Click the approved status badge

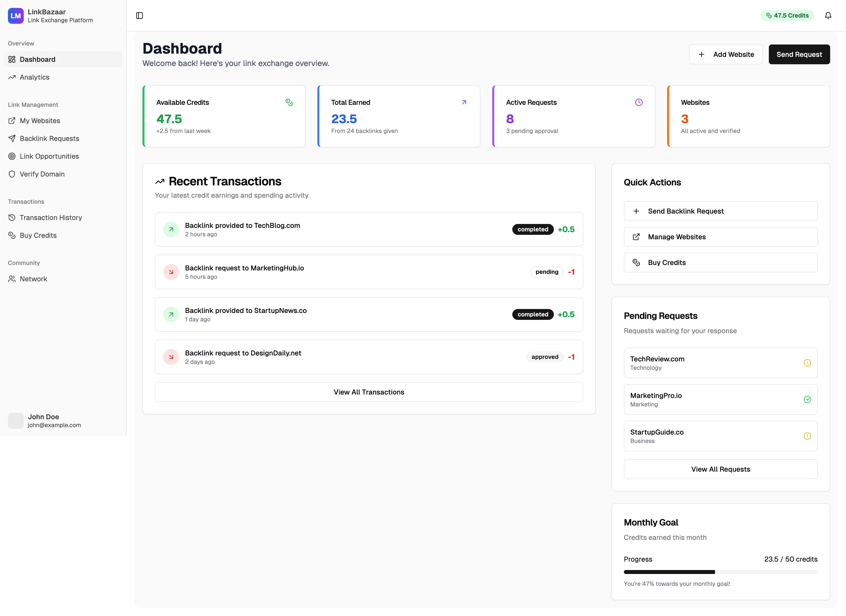coord(545,357)
